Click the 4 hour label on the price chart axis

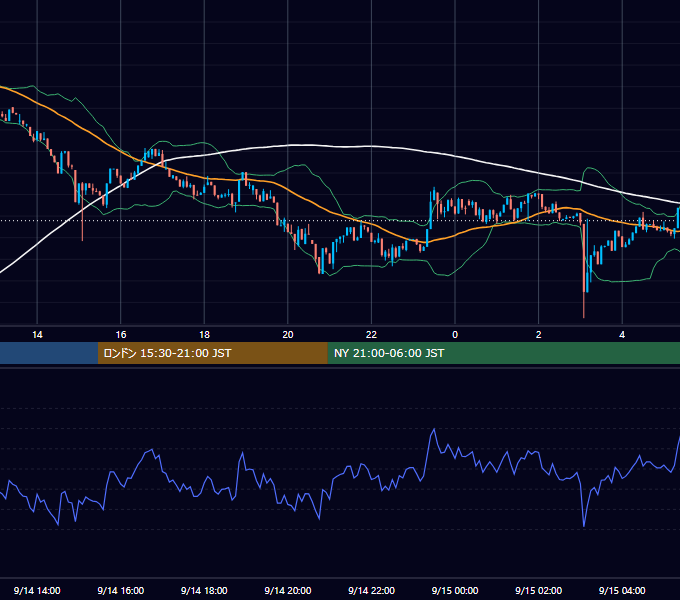pos(622,335)
